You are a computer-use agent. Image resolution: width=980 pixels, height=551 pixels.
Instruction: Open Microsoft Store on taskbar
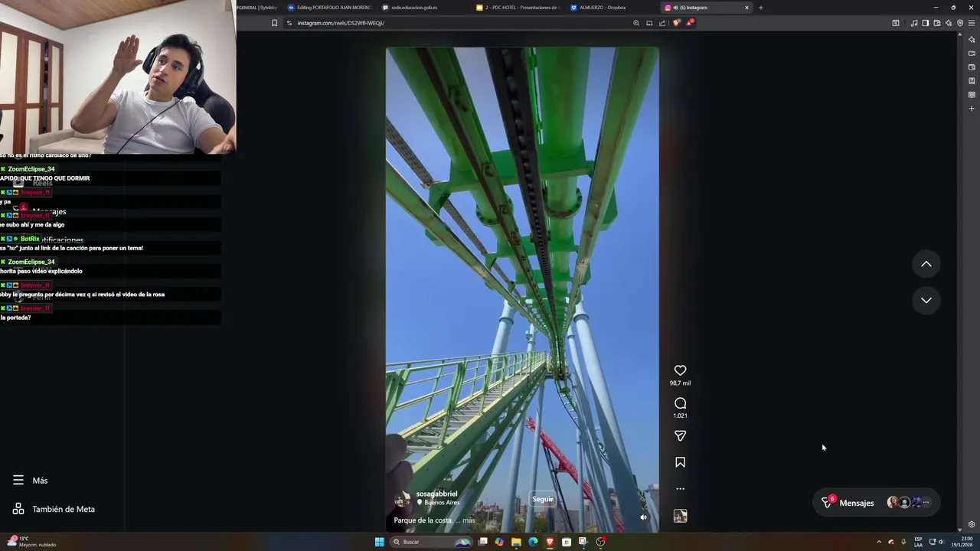tap(567, 542)
